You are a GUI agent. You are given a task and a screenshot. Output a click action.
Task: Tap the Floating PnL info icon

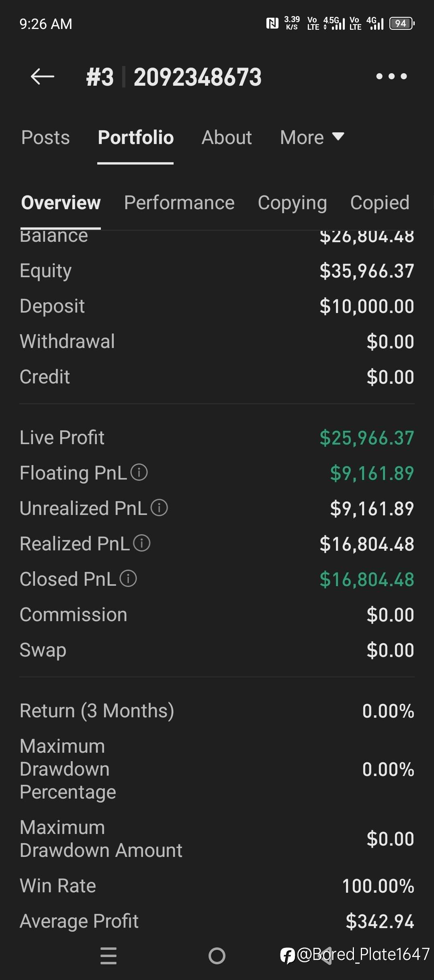(139, 472)
